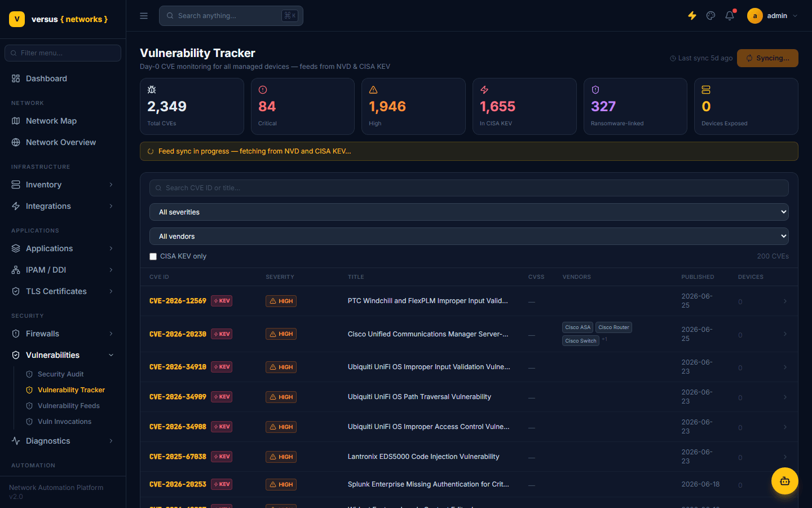
Task: Open CVE-2025-67038 link
Action: point(178,457)
